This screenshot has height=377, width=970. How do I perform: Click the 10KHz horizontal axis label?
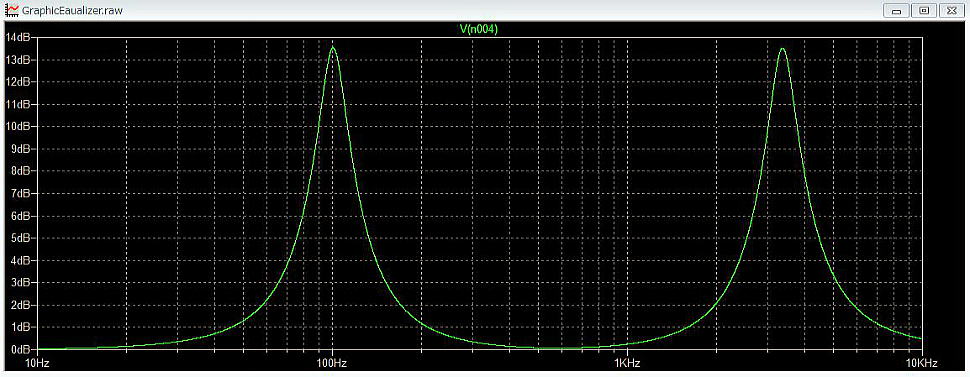coord(922,362)
